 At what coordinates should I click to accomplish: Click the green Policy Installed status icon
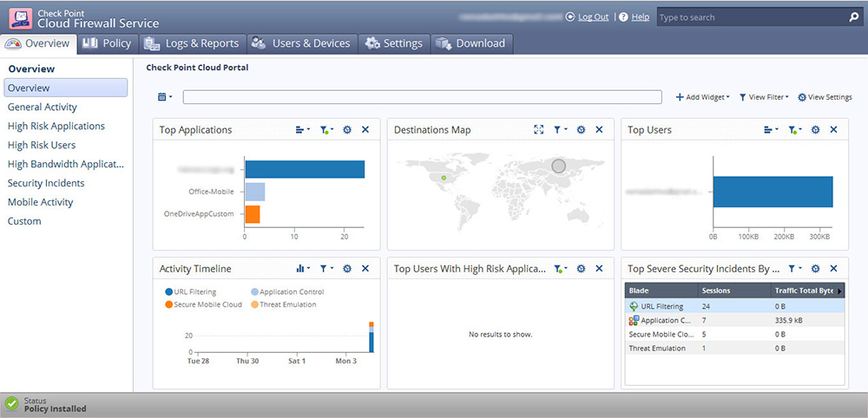11,404
